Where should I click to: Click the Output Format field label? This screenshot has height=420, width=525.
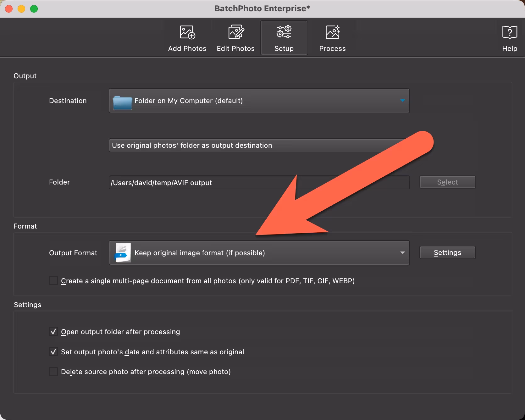click(x=73, y=253)
